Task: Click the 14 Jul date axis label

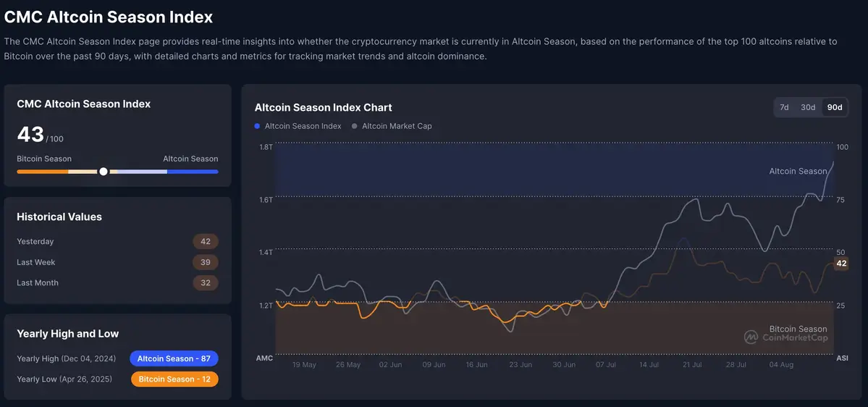Action: (648, 365)
